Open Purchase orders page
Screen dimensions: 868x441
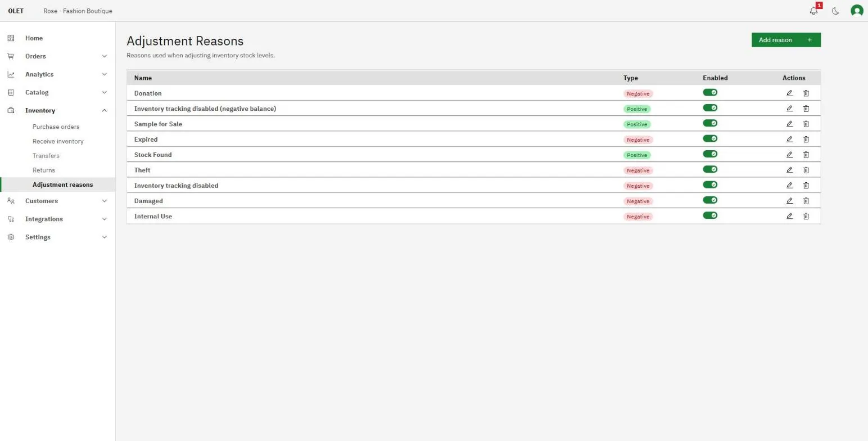tap(56, 127)
